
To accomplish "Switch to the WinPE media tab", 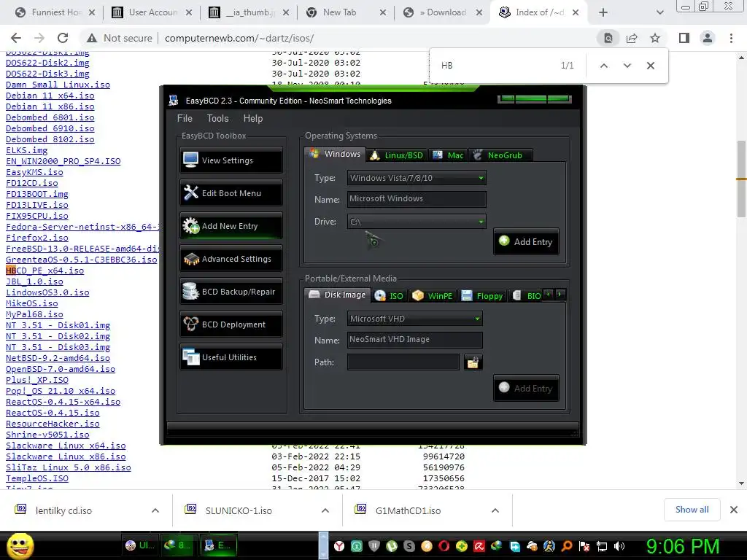I will (433, 296).
